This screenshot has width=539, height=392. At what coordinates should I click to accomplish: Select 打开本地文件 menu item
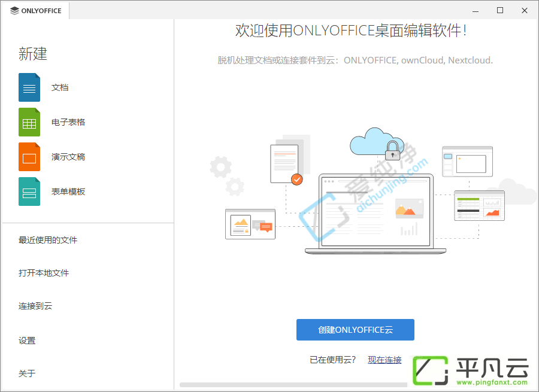(44, 273)
